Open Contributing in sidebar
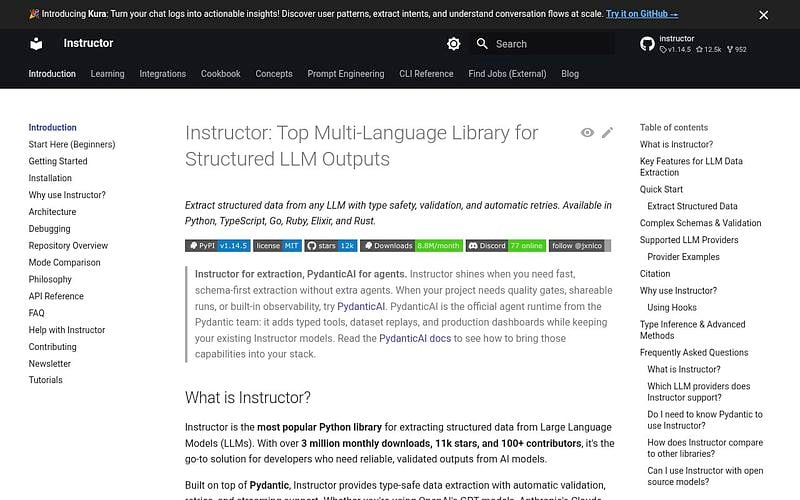This screenshot has width=800, height=500. click(53, 346)
